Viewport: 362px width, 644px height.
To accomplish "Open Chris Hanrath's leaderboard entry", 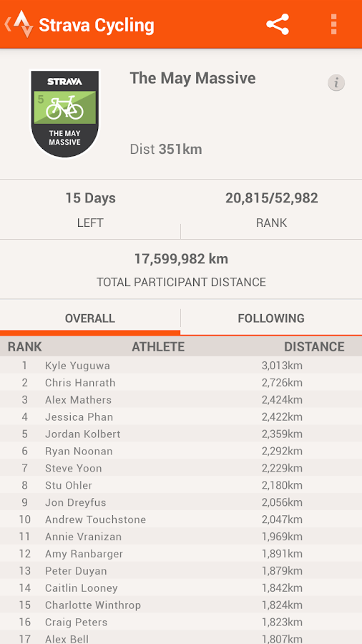I will pyautogui.click(x=181, y=383).
